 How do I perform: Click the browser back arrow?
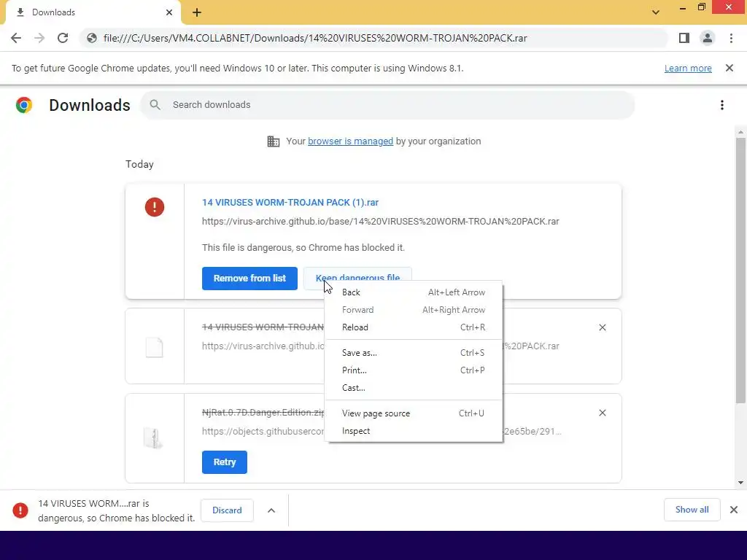(x=16, y=38)
